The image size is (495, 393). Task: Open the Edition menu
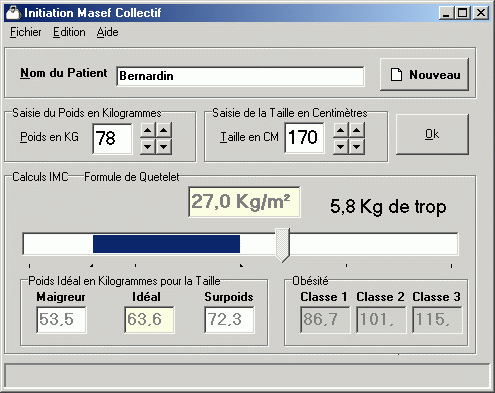pyautogui.click(x=69, y=32)
